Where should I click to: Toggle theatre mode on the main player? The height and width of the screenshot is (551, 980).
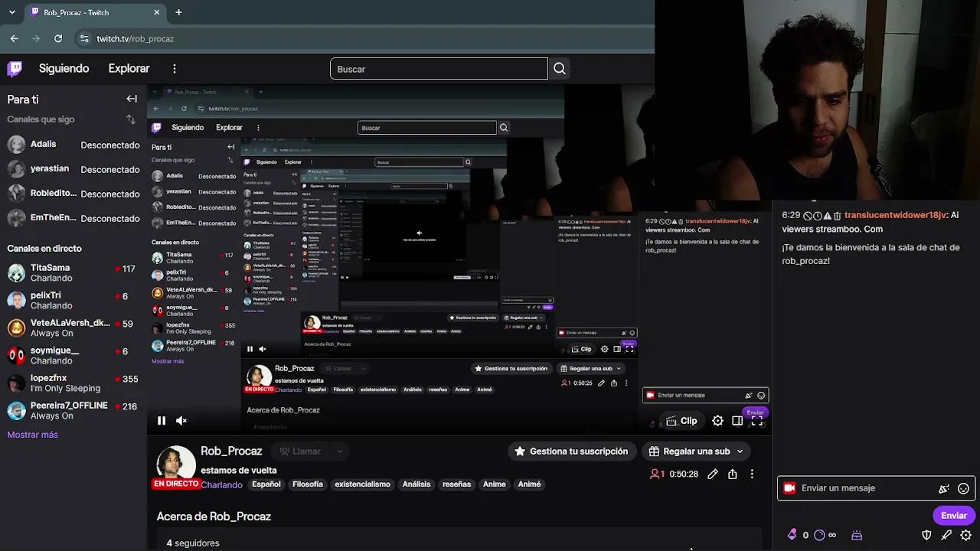click(737, 421)
